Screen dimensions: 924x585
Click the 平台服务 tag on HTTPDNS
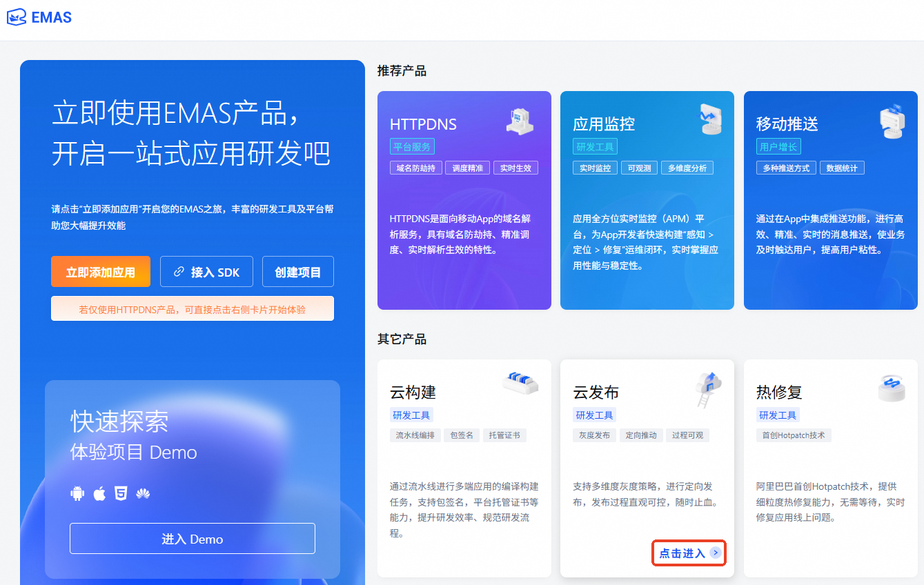coord(412,146)
